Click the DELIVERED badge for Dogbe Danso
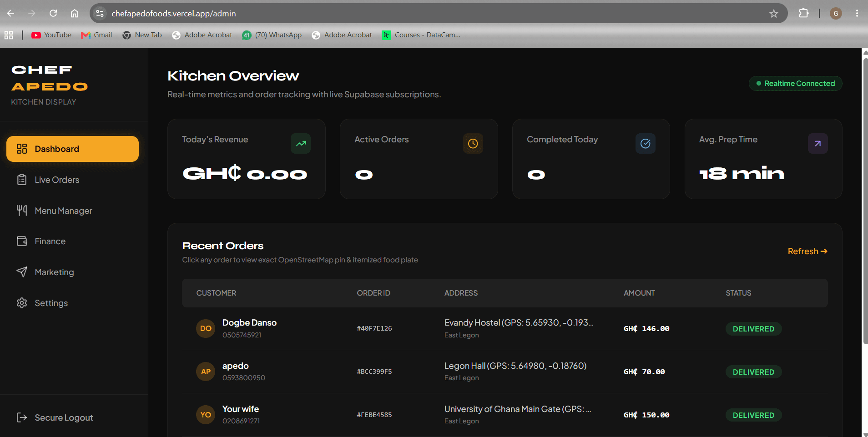The height and width of the screenshot is (437, 868). [x=753, y=329]
